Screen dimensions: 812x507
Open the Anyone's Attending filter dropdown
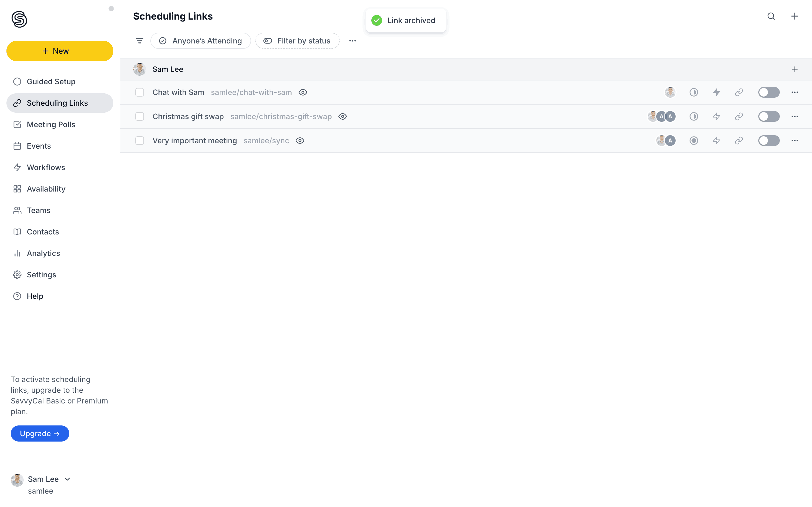click(x=201, y=41)
